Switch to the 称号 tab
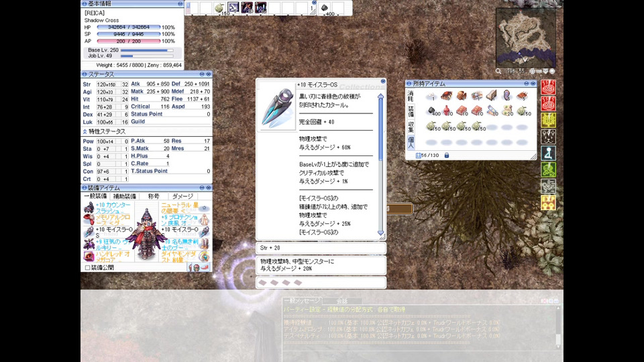Viewport: 644px width, 362px height. point(154,196)
